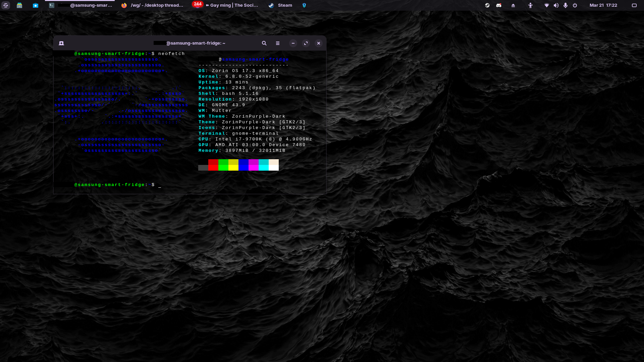Viewport: 644px width, 362px height.
Task: Click the yellow swatch in neofetch palette
Action: click(233, 165)
